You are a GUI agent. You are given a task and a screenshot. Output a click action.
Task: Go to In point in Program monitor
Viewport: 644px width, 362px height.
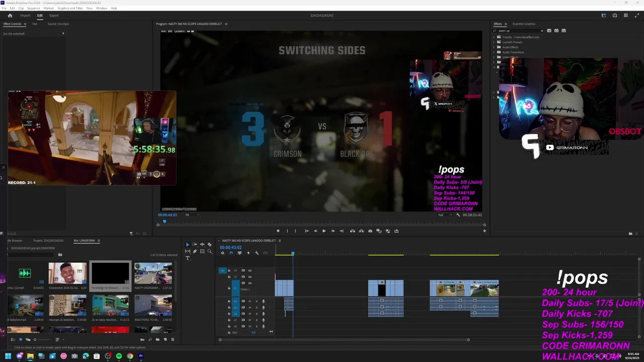(306, 231)
